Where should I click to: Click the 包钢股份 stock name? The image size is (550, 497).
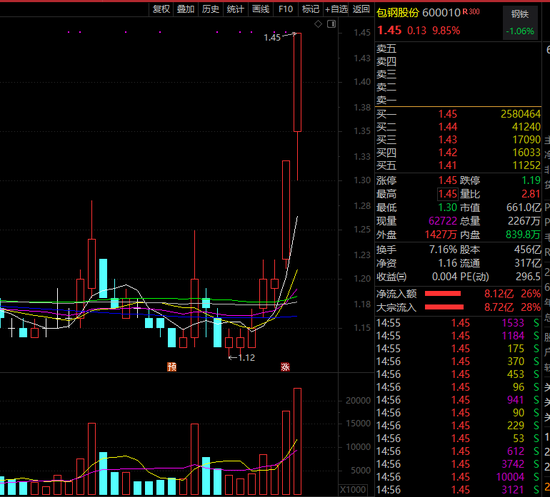click(x=398, y=13)
